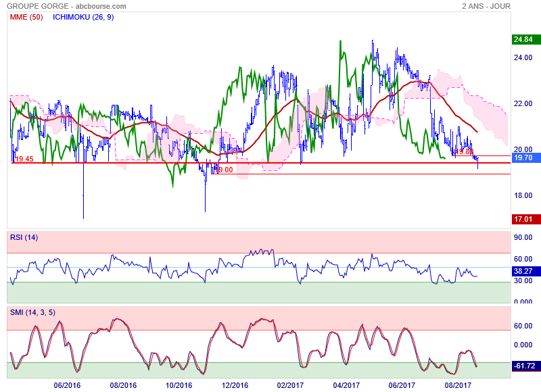The image size is (541, 392).
Task: Click the 60.00 label on SMI axis
Action: coord(523,326)
